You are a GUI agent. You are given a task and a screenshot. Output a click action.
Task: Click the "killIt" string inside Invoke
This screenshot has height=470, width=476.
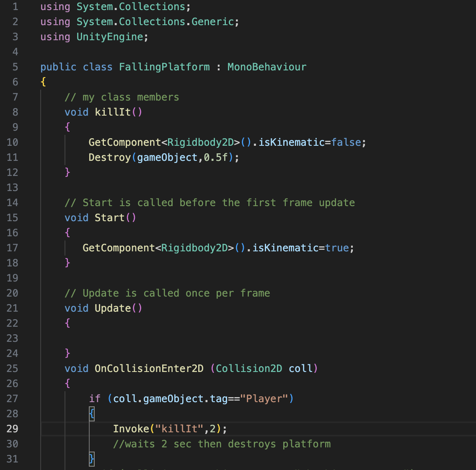tap(179, 429)
